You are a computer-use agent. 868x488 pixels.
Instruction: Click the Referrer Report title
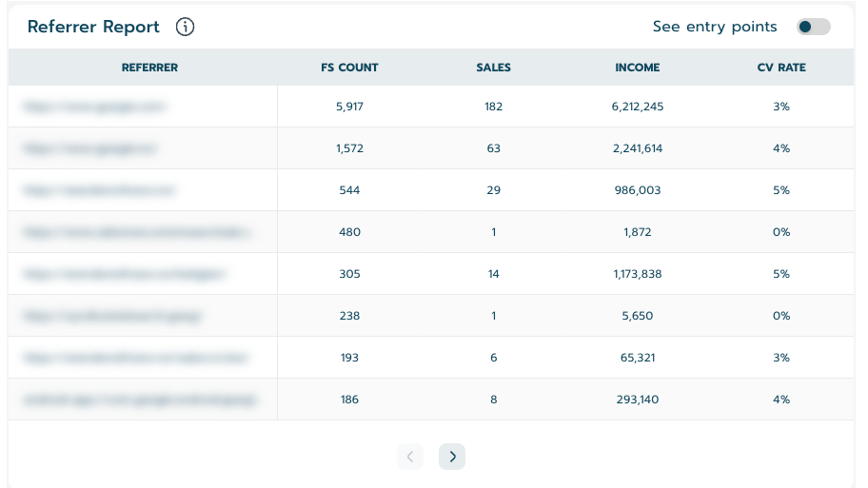coord(93,27)
